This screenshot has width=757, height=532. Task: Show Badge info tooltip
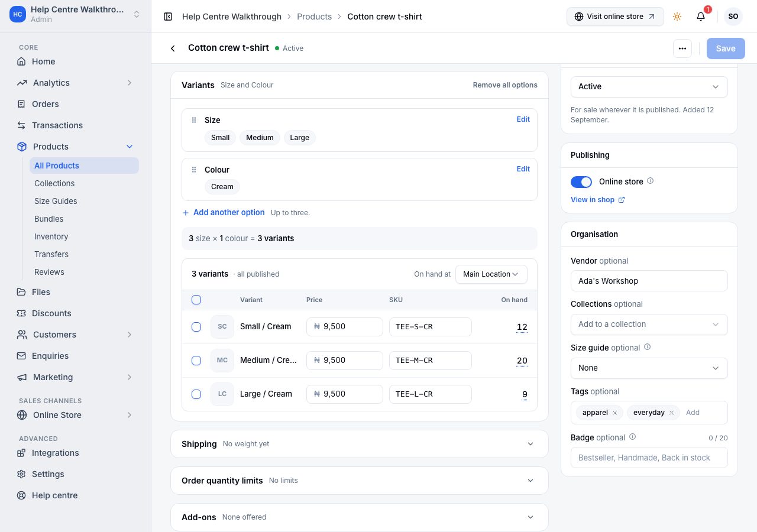click(632, 437)
